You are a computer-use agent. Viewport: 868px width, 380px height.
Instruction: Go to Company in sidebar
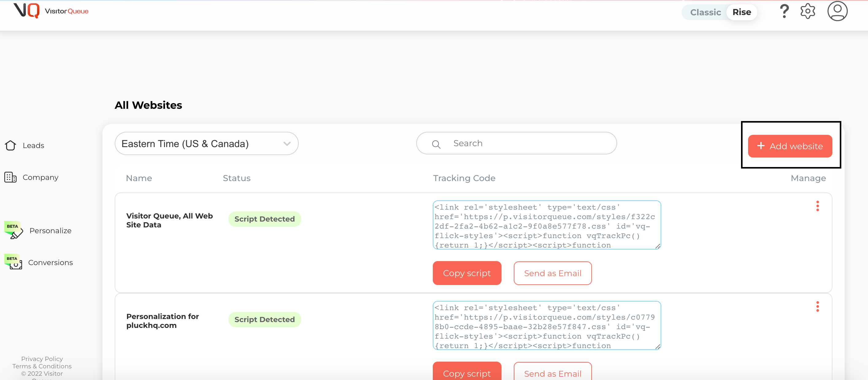point(40,177)
